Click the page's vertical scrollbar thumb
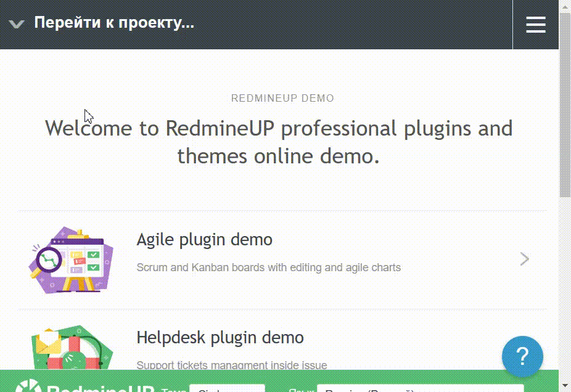Viewport: 571px width, 392px height. (x=565, y=105)
